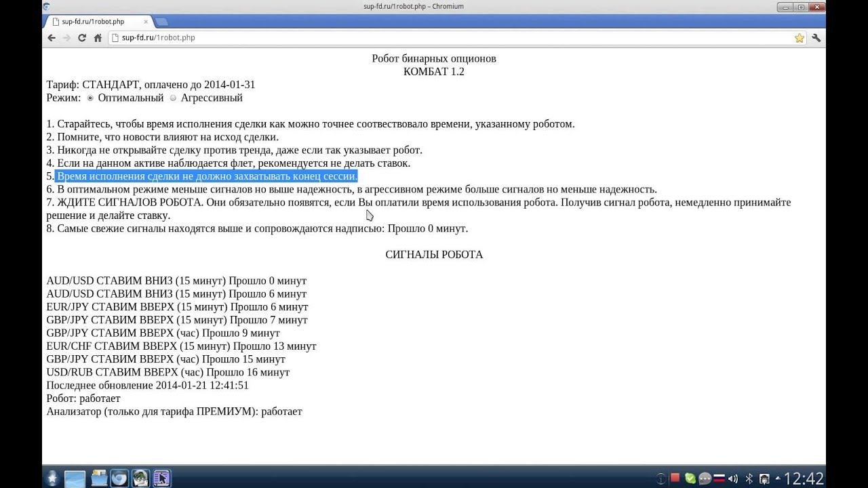Open the file manager from the taskbar
The height and width of the screenshot is (488, 868).
(x=99, y=479)
